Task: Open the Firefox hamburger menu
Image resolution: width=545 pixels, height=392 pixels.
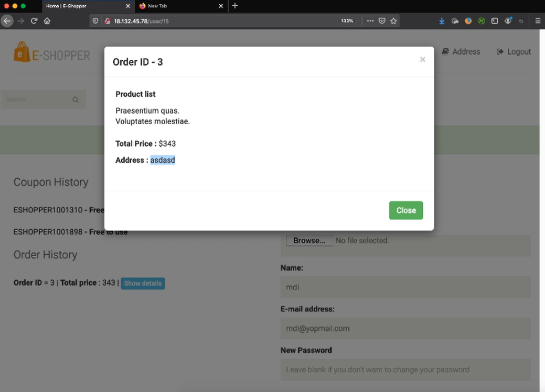Action: (538, 21)
